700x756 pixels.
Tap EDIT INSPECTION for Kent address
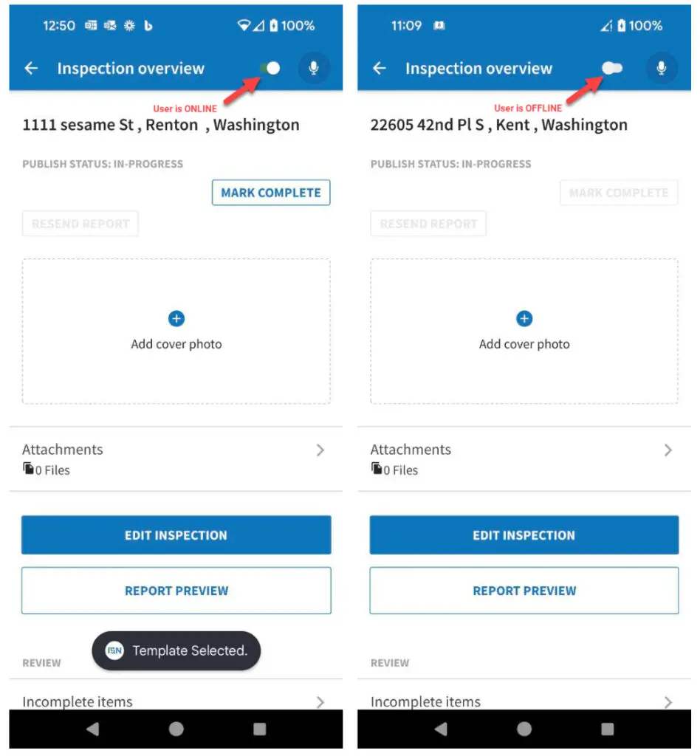coord(524,535)
